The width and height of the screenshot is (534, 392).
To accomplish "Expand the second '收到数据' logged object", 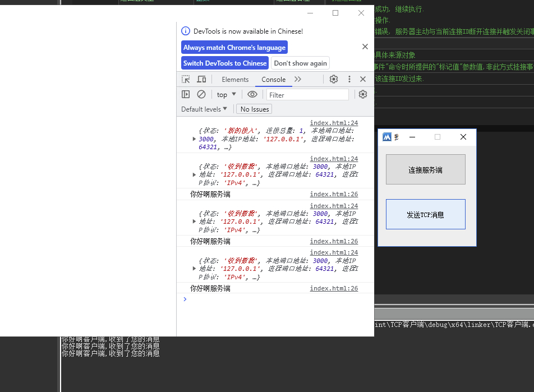I will pyautogui.click(x=194, y=222).
